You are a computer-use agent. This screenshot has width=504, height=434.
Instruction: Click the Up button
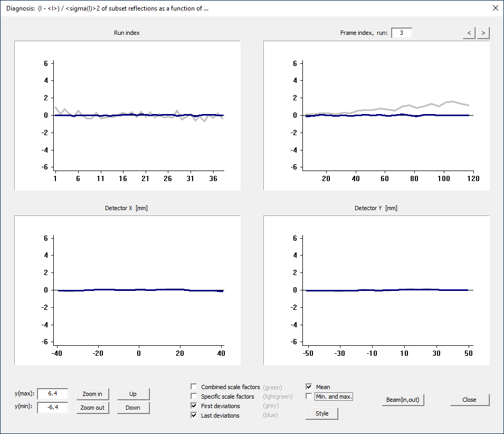pyautogui.click(x=133, y=394)
